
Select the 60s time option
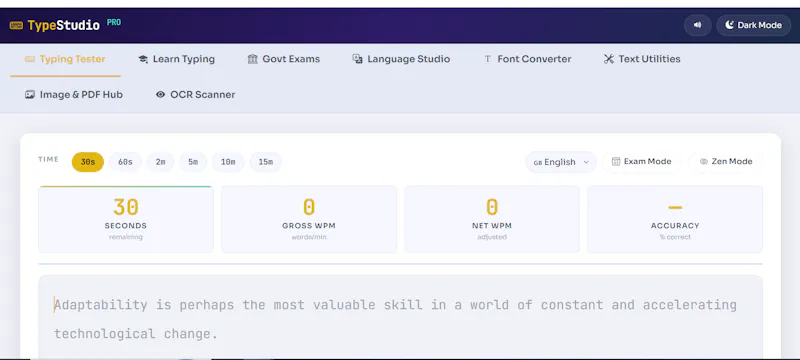(x=126, y=162)
